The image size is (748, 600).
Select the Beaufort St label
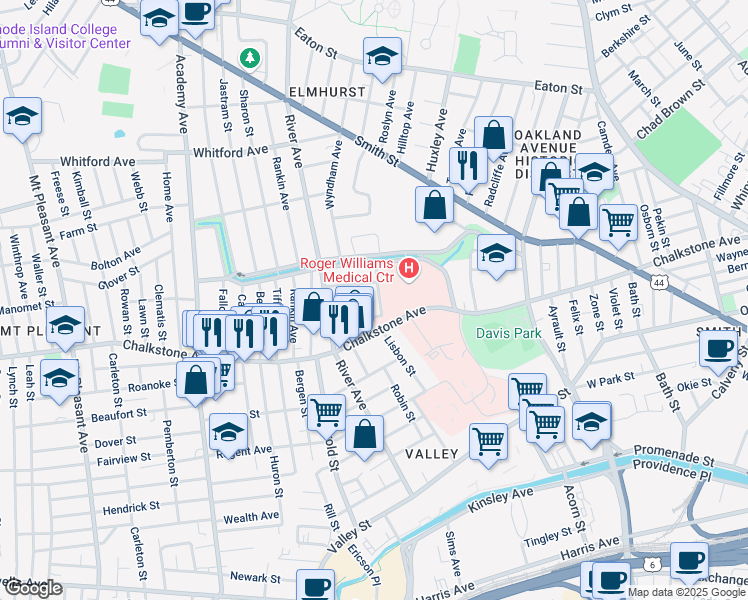[x=119, y=415]
